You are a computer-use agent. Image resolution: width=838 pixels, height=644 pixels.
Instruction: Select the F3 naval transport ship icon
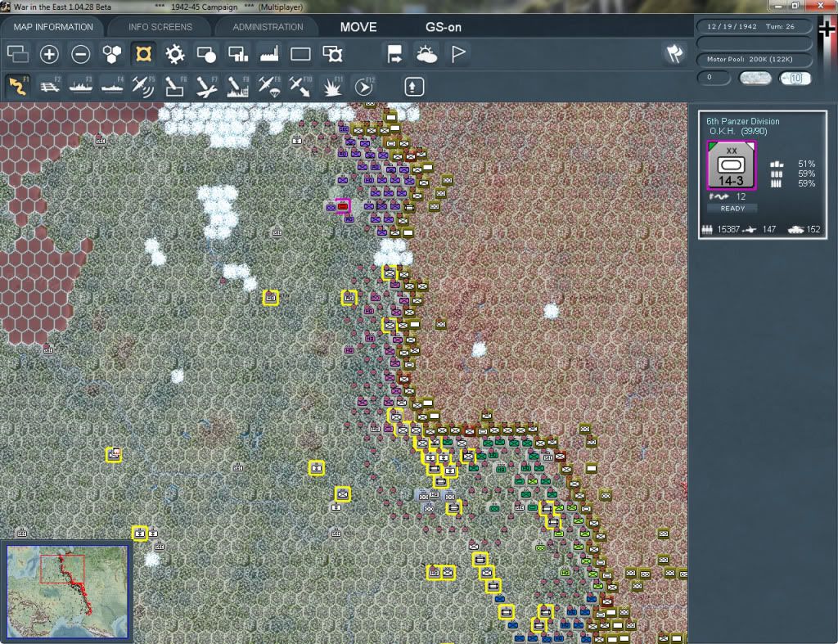(x=81, y=86)
